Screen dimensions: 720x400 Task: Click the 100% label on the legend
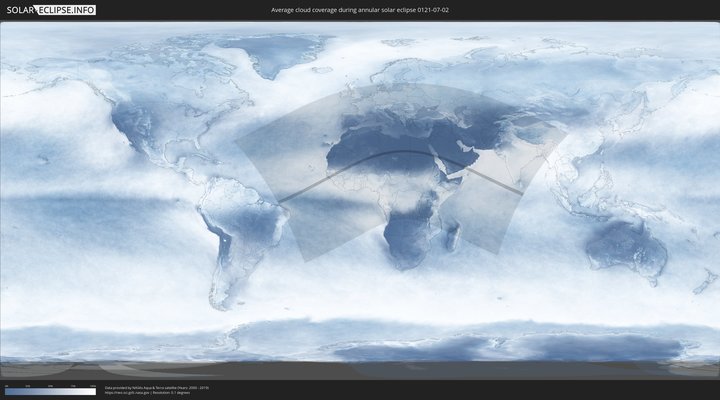[x=93, y=386]
